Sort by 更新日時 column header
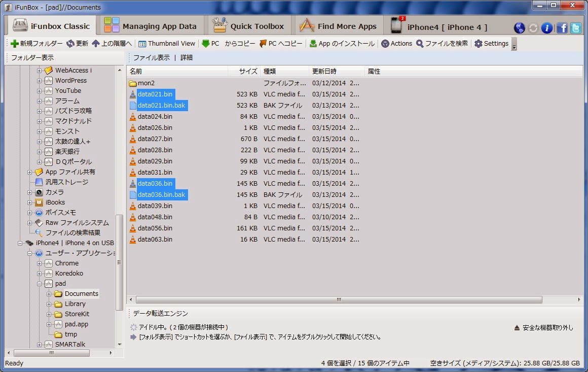588x372 pixels. [x=337, y=72]
